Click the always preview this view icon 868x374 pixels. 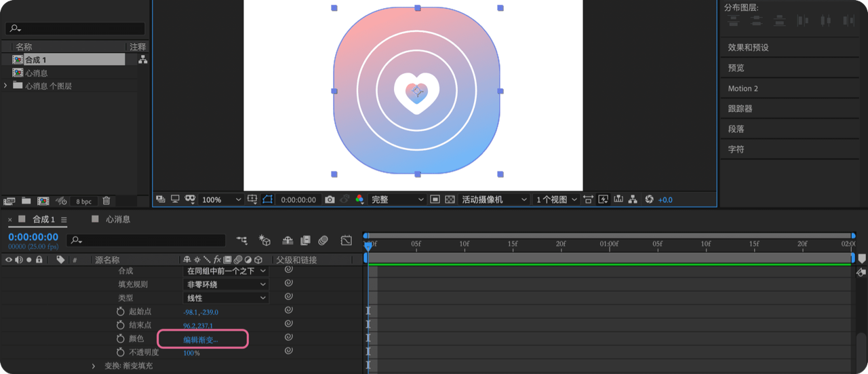pos(161,200)
